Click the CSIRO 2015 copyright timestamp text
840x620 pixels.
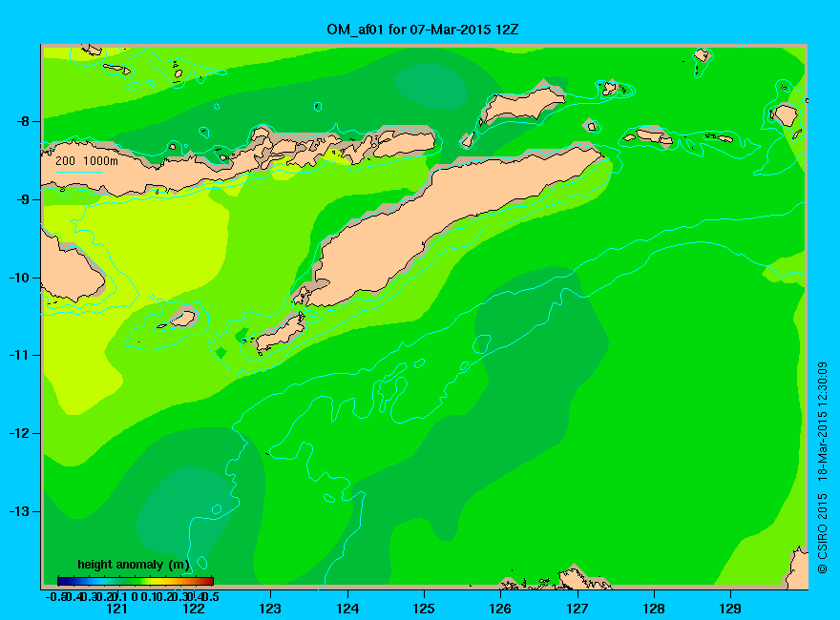click(x=822, y=468)
